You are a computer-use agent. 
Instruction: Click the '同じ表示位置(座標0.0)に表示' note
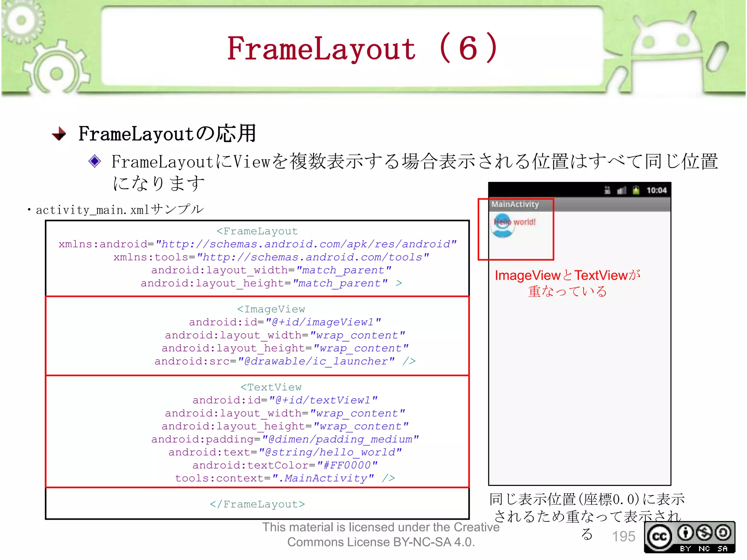(587, 499)
